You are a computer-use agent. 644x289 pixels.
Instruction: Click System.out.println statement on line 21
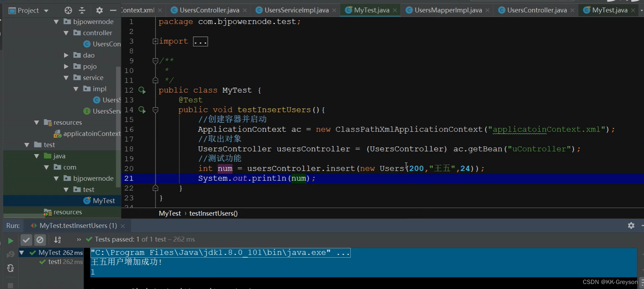[257, 178]
